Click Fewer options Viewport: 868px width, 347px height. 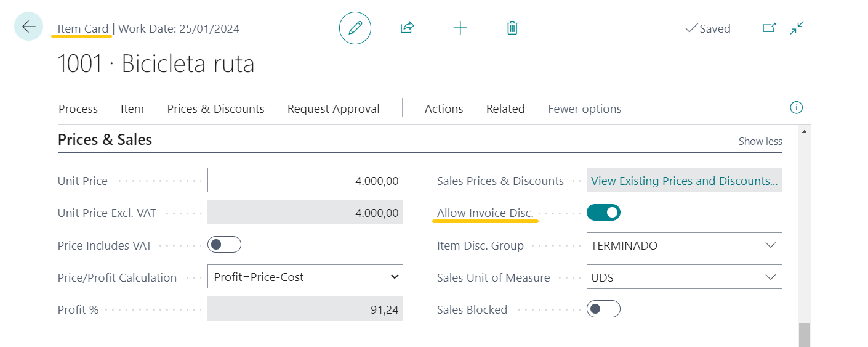pos(585,108)
